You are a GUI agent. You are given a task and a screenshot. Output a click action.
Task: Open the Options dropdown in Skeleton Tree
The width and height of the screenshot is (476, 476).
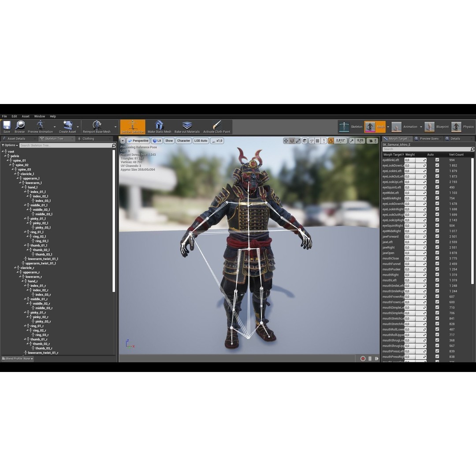click(10, 145)
